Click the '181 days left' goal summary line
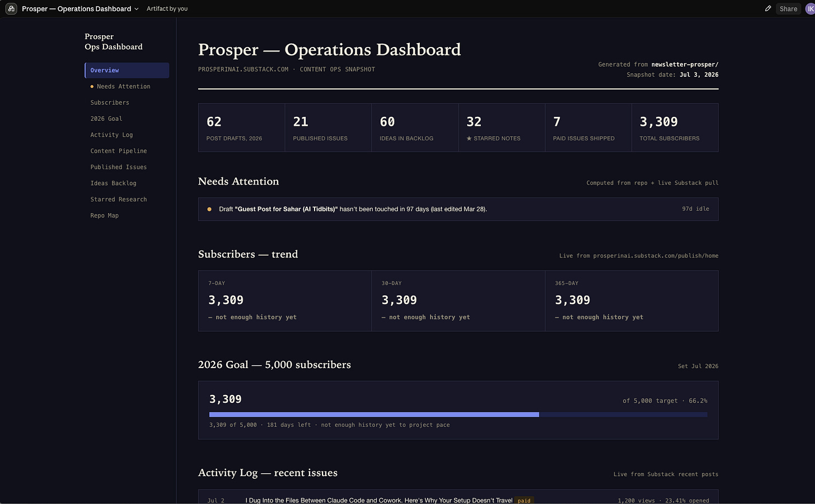Viewport: 815px width, 504px height. point(330,425)
